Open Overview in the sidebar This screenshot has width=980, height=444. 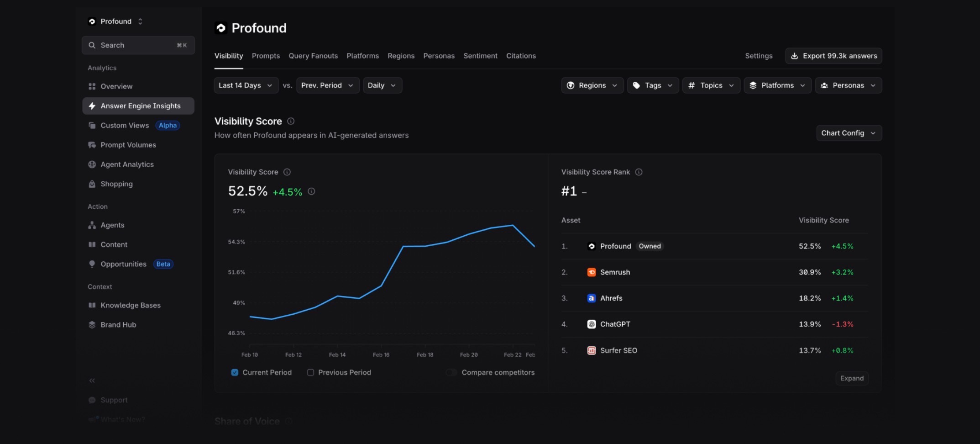click(138, 86)
